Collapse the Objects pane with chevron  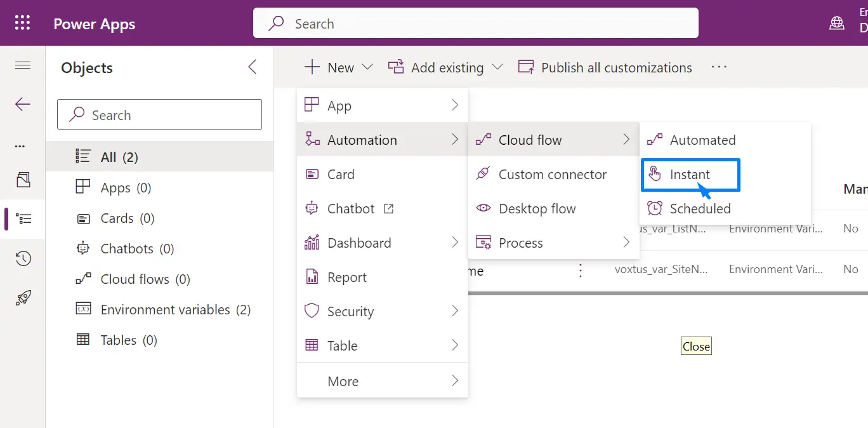click(x=253, y=67)
